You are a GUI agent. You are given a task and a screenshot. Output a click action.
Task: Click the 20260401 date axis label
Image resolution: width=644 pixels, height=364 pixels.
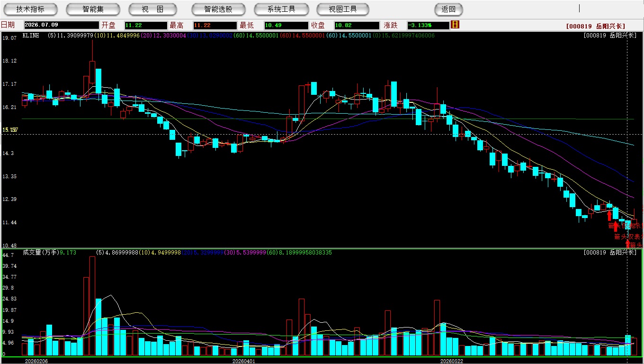pos(243,361)
